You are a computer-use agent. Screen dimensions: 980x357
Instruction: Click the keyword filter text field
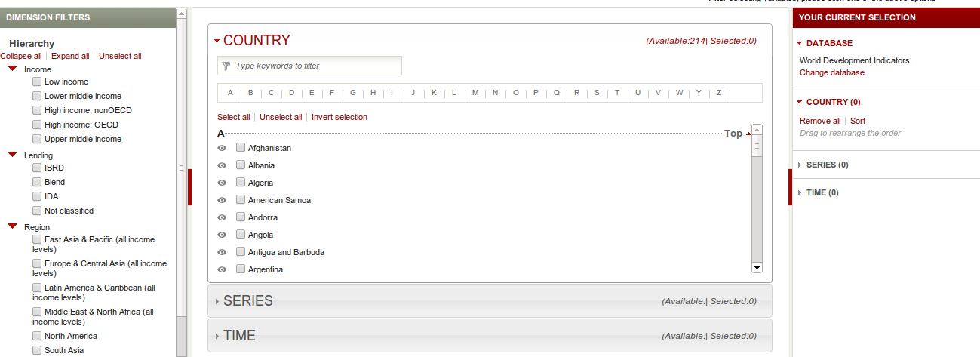click(309, 66)
